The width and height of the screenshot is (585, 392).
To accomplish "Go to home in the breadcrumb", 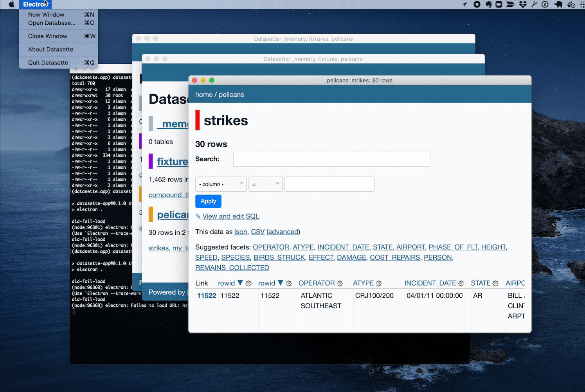I will pos(204,95).
